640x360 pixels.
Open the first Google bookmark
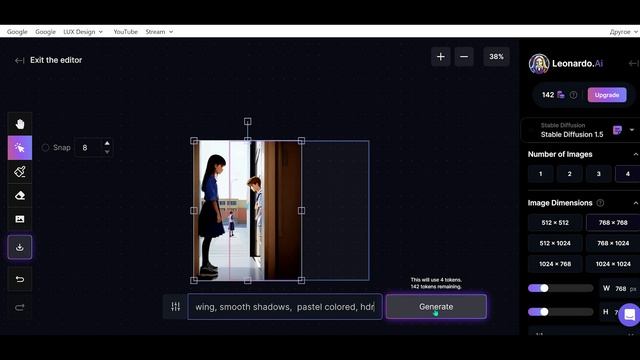17,31
